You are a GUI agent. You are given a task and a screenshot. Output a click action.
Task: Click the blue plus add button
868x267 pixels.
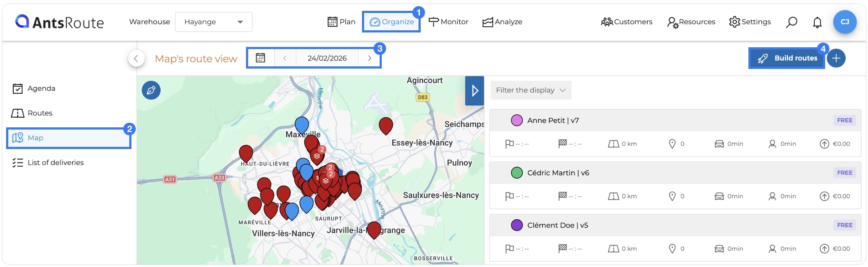click(836, 58)
